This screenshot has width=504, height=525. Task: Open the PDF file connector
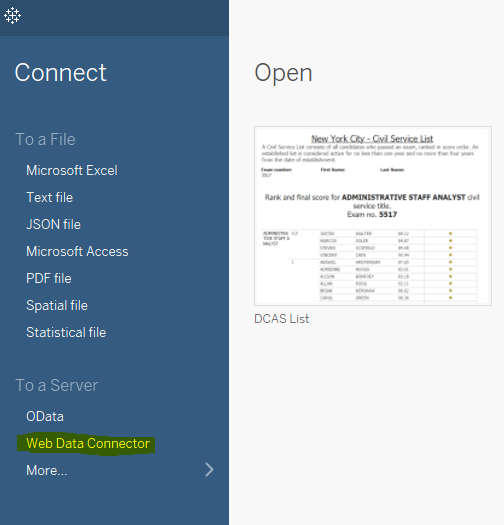click(x=49, y=279)
